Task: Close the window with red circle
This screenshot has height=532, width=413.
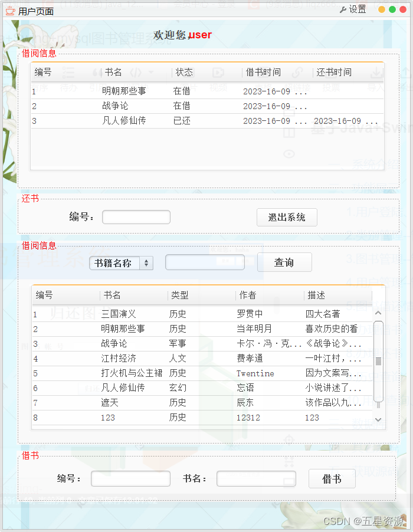Action: tap(403, 9)
